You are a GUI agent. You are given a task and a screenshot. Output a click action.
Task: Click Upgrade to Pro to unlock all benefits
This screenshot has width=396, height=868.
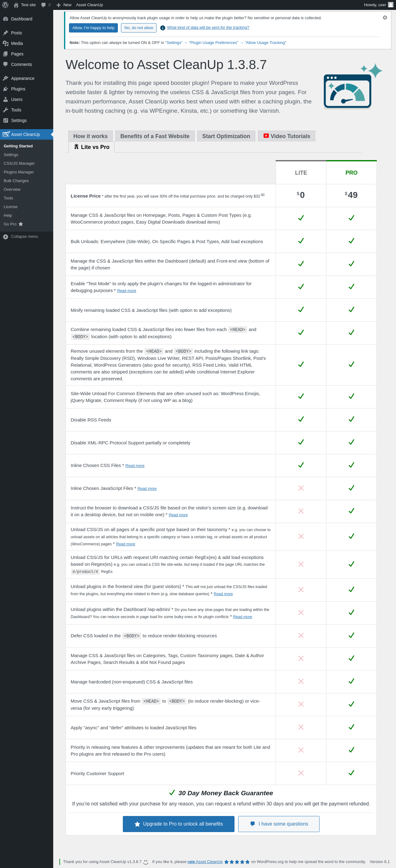tap(179, 824)
